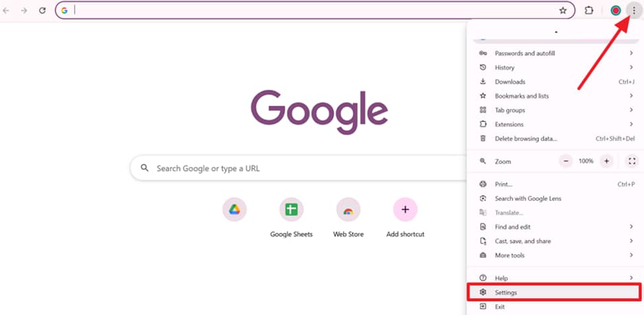The image size is (644, 315).
Task: Expand the Bookmarks and lists chevron
Action: pos(631,96)
